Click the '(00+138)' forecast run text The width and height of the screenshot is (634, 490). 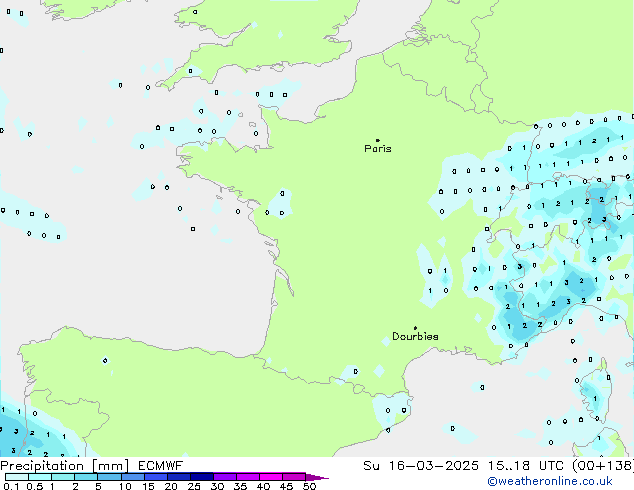[x=602, y=466]
